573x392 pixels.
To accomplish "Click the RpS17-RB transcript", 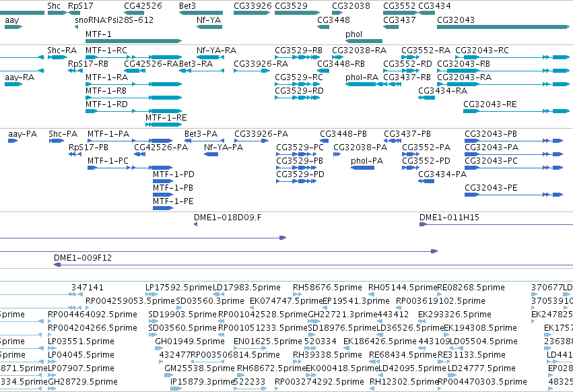I will point(75,71).
